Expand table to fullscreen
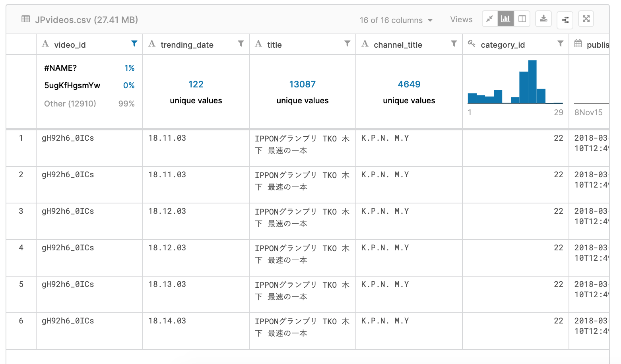621x364 pixels. click(586, 19)
